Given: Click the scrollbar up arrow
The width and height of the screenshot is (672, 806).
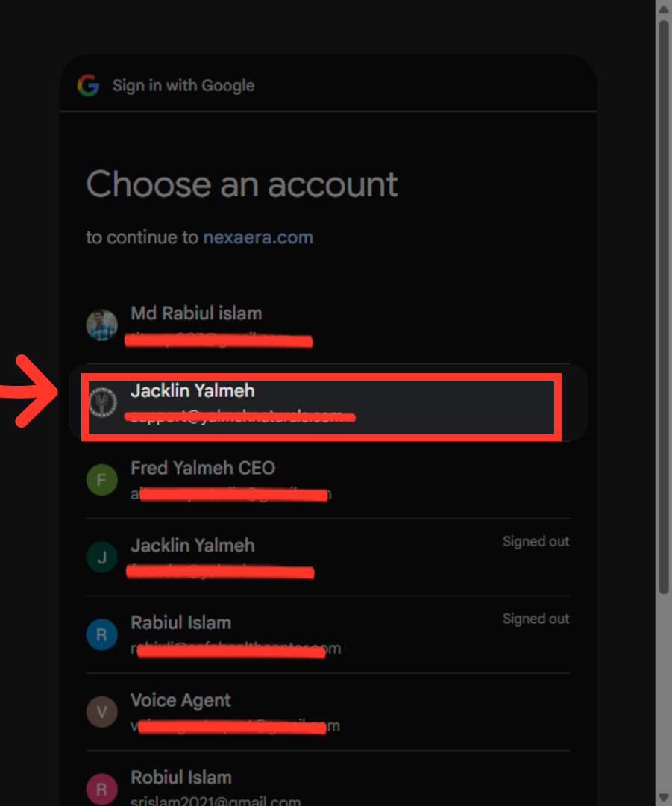Looking at the screenshot, I should [664, 9].
